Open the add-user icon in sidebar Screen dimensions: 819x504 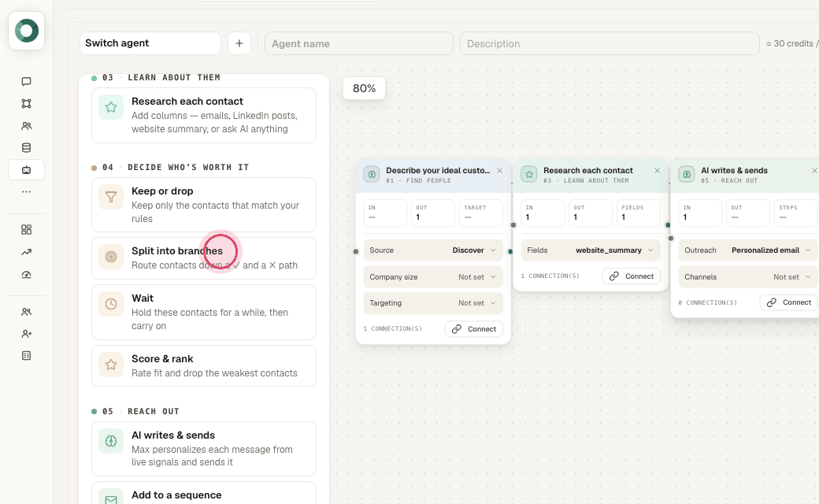click(x=26, y=334)
